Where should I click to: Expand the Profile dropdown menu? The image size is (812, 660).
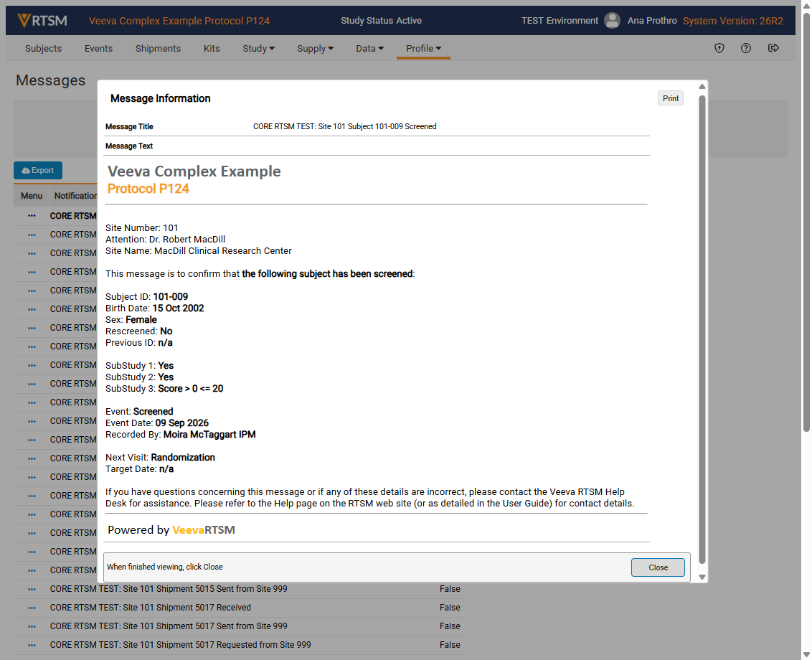[x=423, y=48]
